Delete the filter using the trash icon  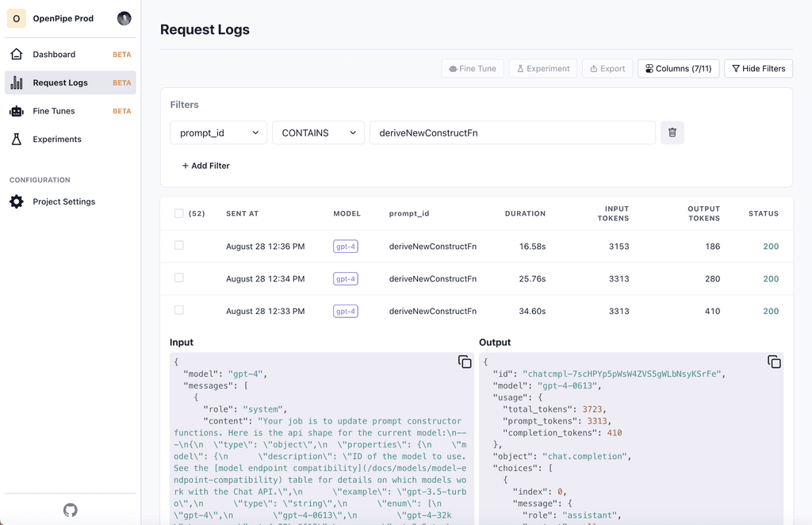(672, 132)
